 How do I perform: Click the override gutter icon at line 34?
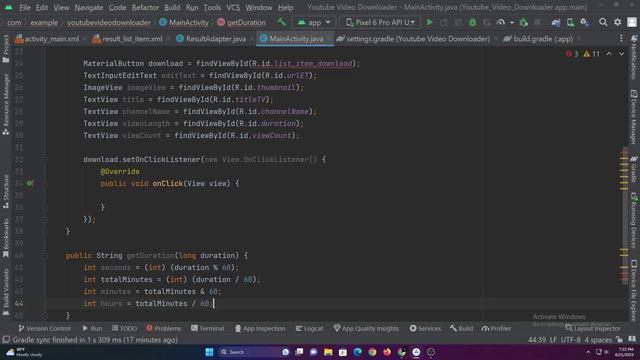[30, 183]
